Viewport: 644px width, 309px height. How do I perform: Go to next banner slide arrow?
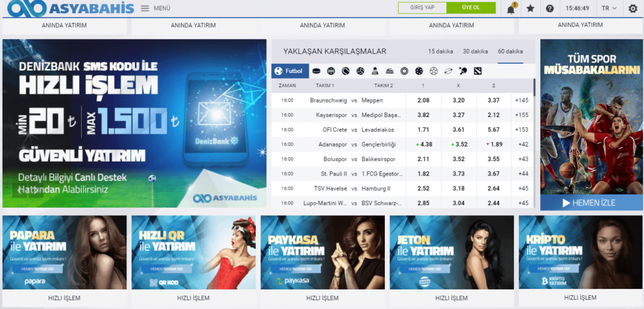[36, 190]
